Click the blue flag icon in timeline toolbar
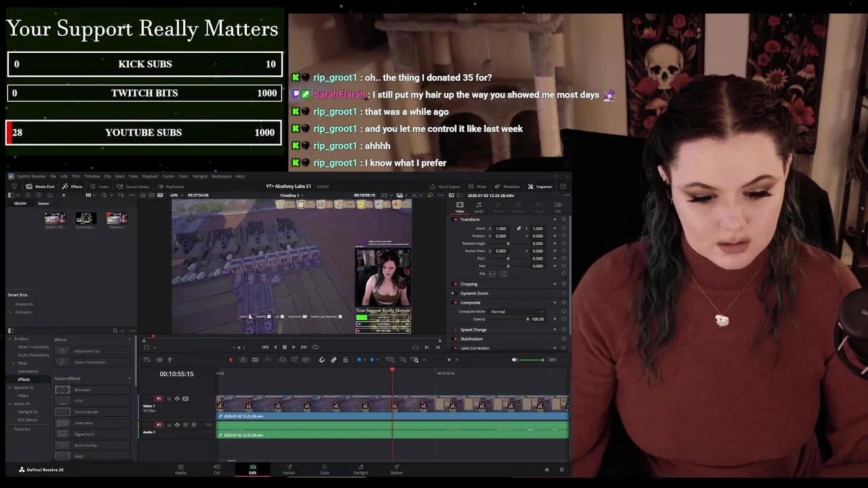Image resolution: width=868 pixels, height=488 pixels. 359,360
